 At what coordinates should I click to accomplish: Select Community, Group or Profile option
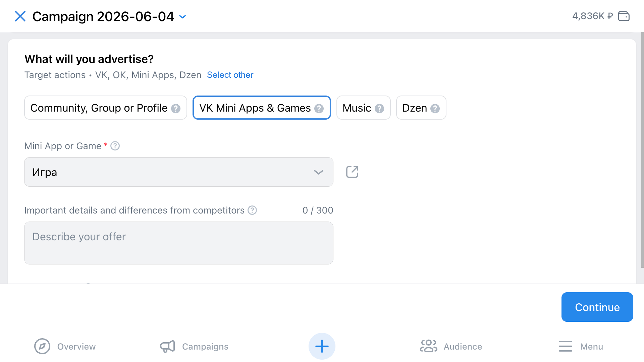click(x=106, y=108)
